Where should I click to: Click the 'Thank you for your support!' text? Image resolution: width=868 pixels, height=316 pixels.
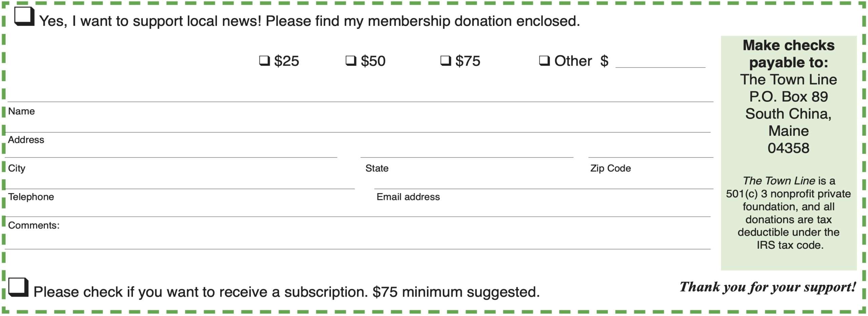(768, 287)
